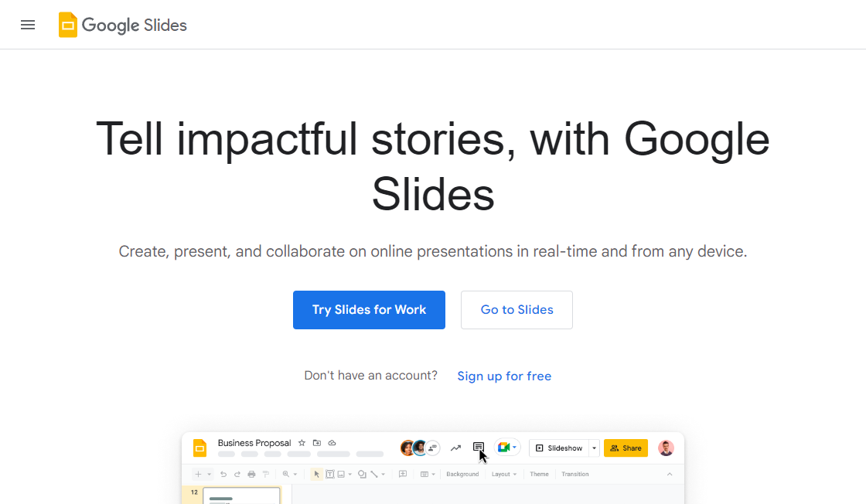The width and height of the screenshot is (866, 504).
Task: Open the Print icon
Action: (252, 473)
